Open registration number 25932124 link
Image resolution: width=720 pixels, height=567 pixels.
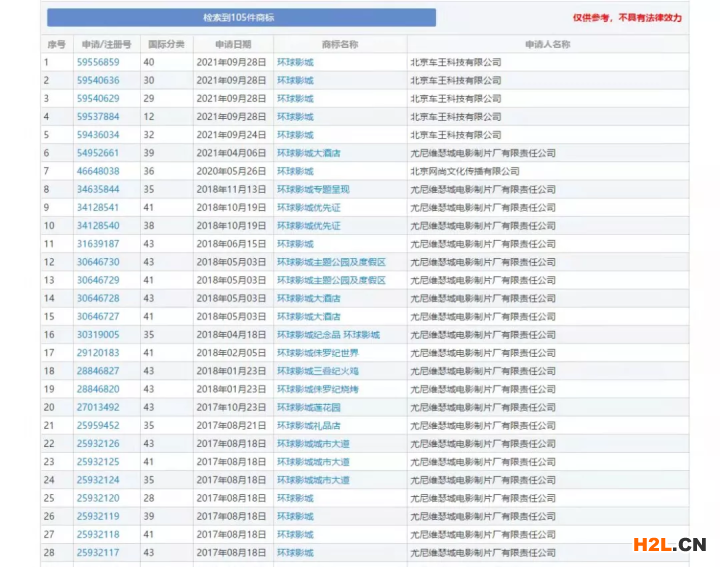coord(98,480)
